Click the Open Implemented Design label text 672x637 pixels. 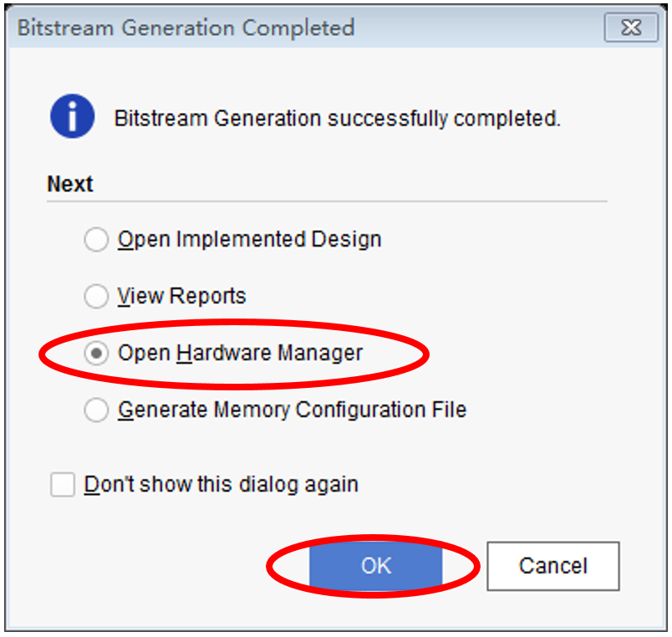(249, 240)
